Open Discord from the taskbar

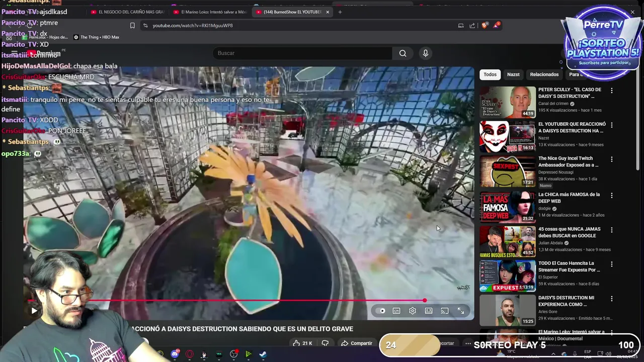[x=175, y=354]
